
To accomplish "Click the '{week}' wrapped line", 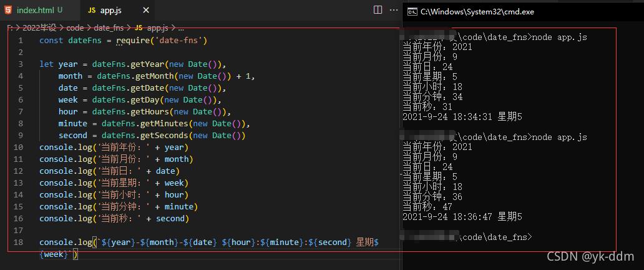I will [x=58, y=254].
